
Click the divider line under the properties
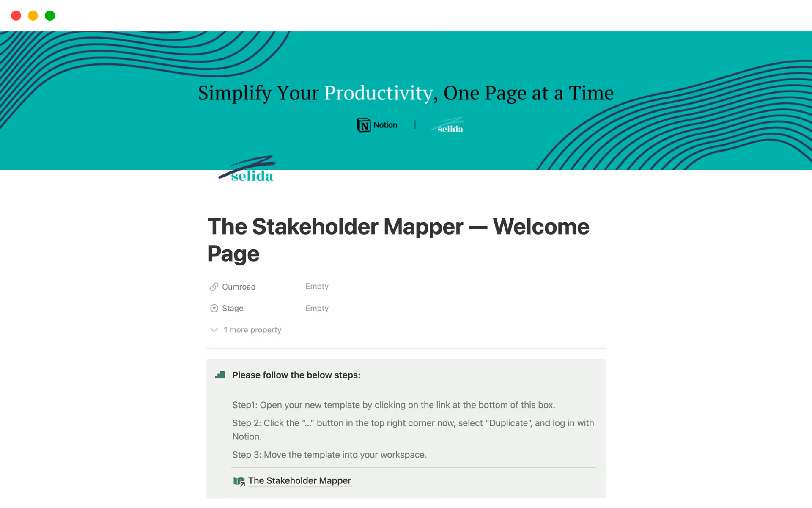pos(406,349)
